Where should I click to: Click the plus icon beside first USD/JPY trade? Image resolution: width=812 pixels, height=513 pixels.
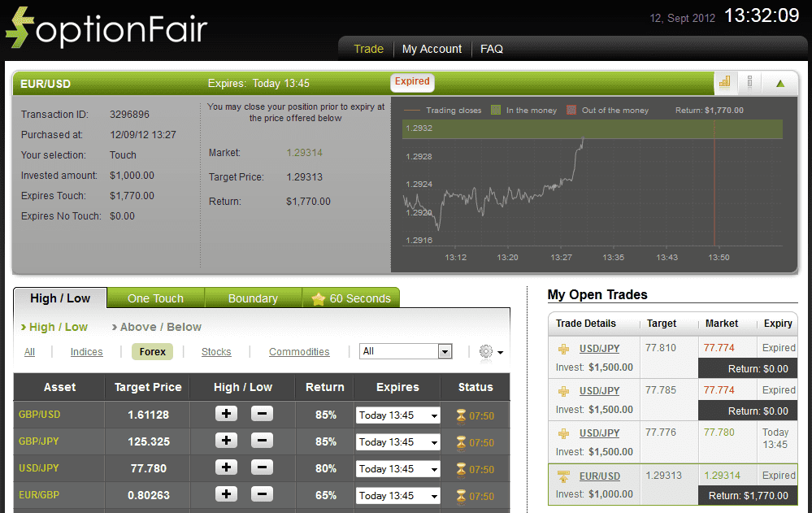tap(562, 348)
